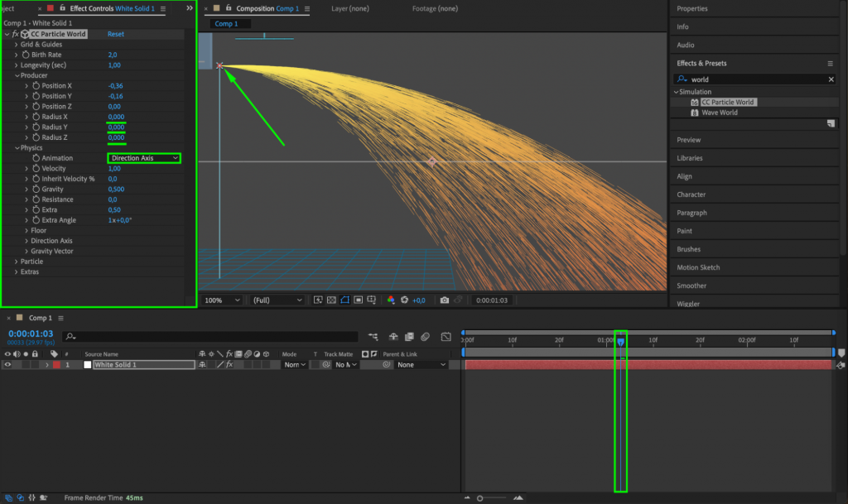Screen dimensions: 848x504
Task: Select the Comp 1 viewer tab
Action: pos(228,23)
